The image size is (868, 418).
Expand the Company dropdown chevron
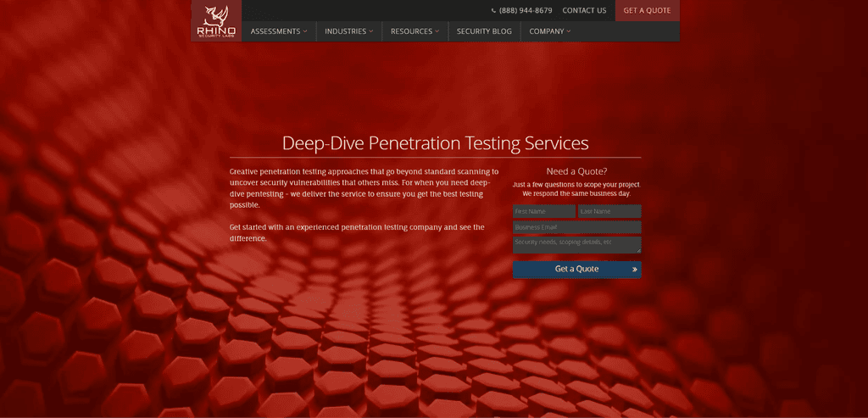(x=569, y=31)
